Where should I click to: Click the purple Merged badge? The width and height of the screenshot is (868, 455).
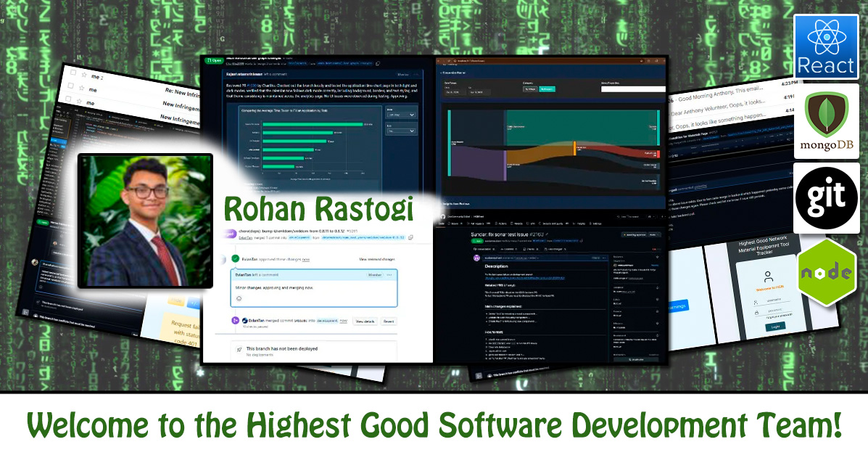click(228, 234)
